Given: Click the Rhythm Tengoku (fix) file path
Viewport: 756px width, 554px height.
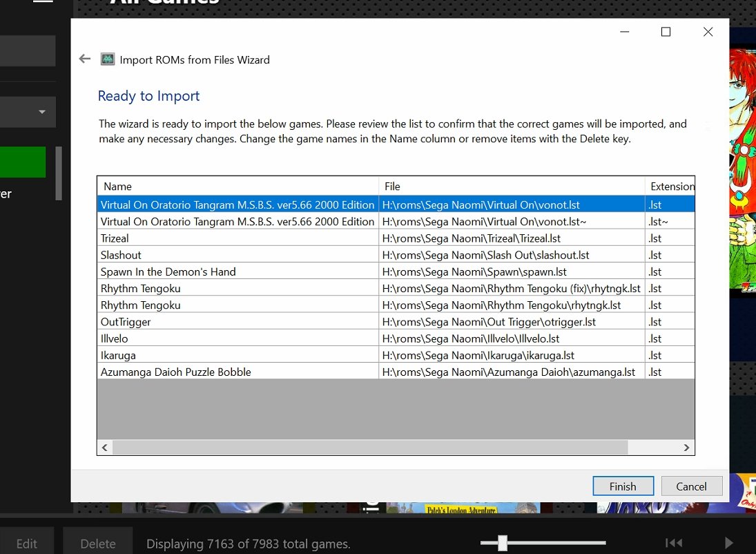Looking at the screenshot, I should [512, 289].
